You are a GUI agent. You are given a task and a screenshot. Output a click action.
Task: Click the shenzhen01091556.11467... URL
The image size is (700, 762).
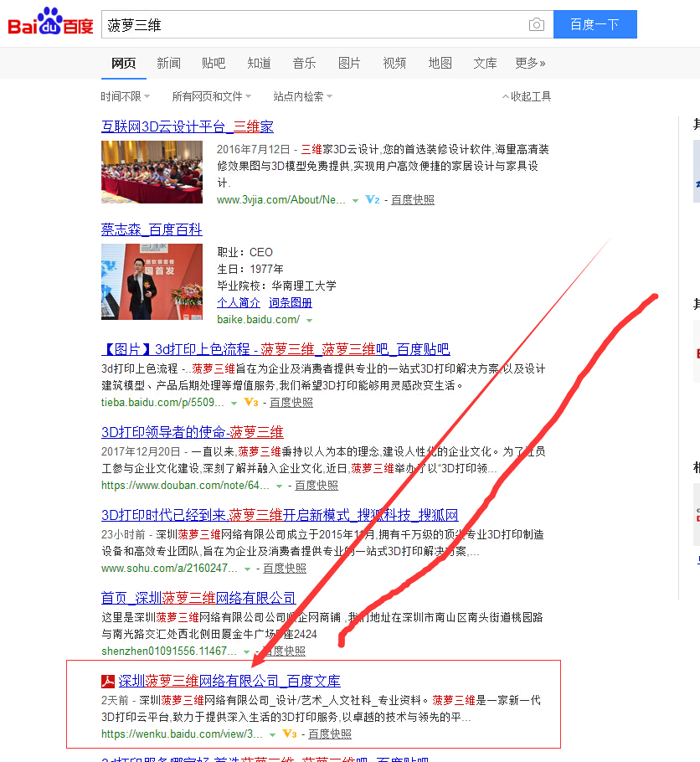coord(168,651)
